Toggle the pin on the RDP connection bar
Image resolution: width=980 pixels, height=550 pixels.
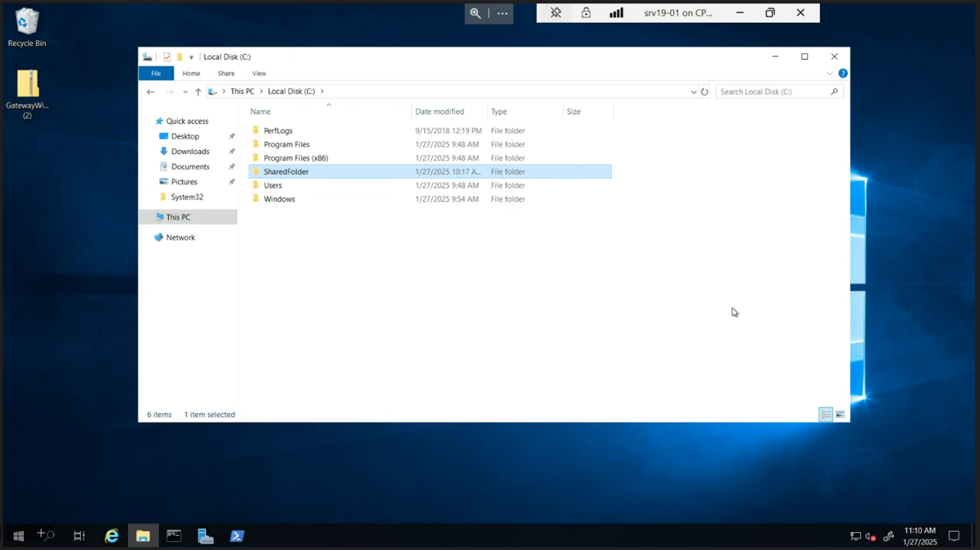(x=555, y=12)
